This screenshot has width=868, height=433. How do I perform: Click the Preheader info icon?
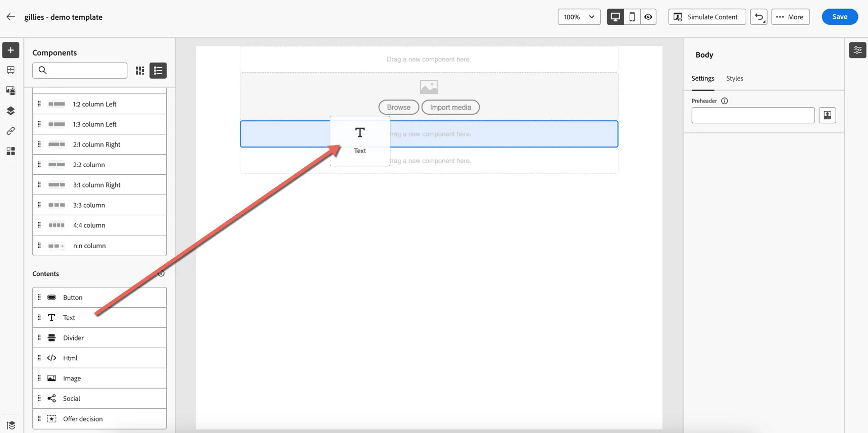pyautogui.click(x=724, y=101)
